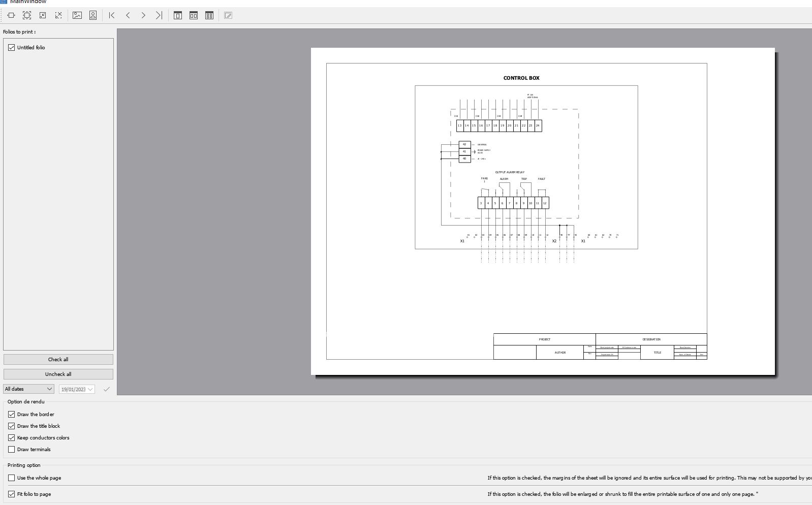Show single page view
The width and height of the screenshot is (812, 505).
[178, 15]
